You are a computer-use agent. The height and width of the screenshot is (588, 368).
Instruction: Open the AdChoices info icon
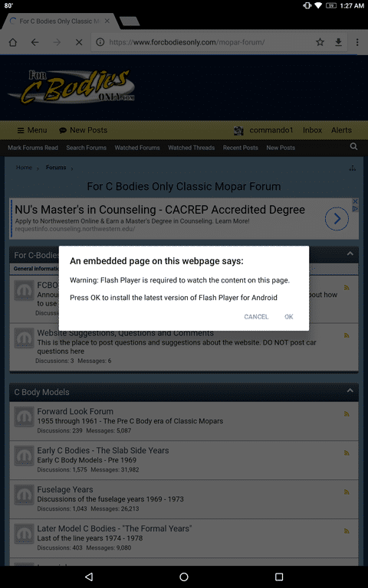pos(355,207)
